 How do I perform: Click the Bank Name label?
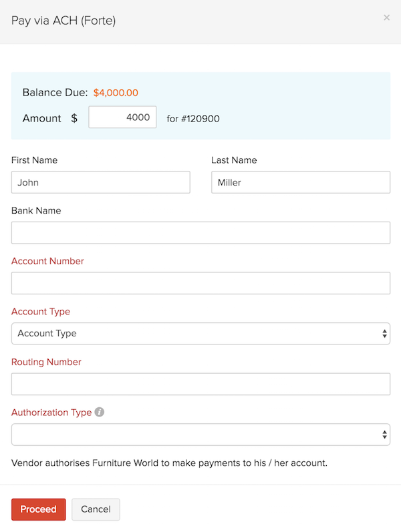point(36,210)
